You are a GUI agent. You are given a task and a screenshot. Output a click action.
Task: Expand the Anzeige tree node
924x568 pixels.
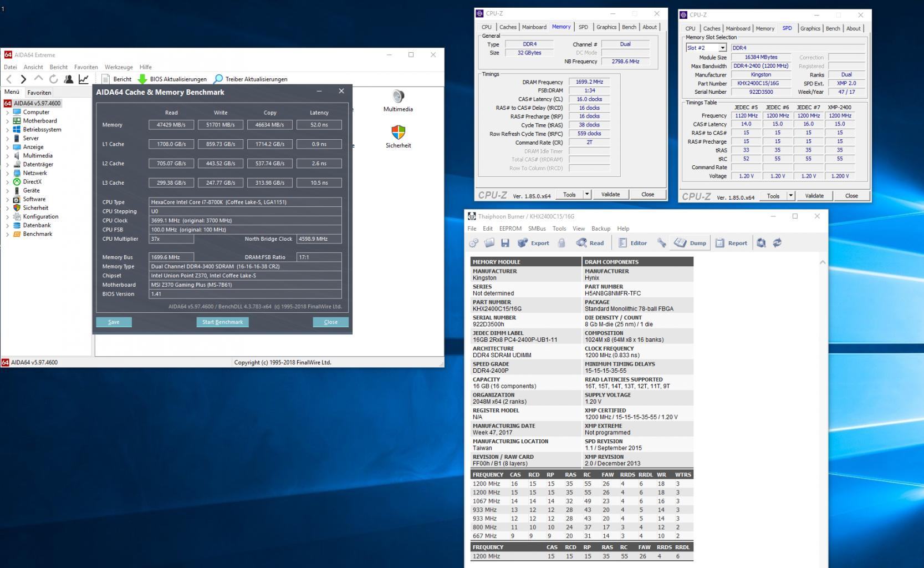(x=7, y=147)
